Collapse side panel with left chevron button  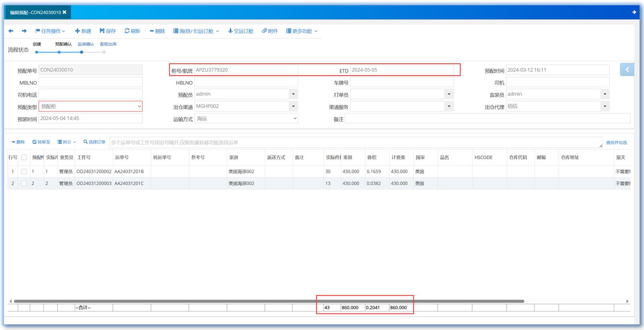tap(627, 70)
